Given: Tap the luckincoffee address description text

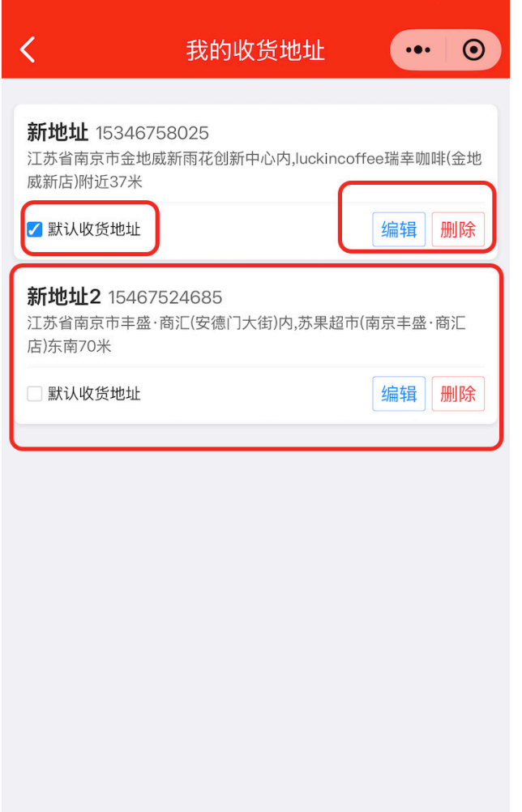Looking at the screenshot, I should point(255,170).
